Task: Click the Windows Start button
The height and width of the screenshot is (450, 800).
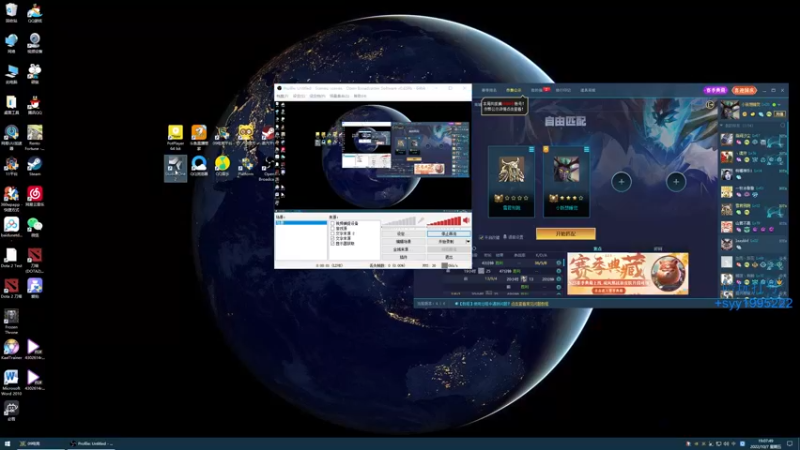Action: tap(7, 444)
